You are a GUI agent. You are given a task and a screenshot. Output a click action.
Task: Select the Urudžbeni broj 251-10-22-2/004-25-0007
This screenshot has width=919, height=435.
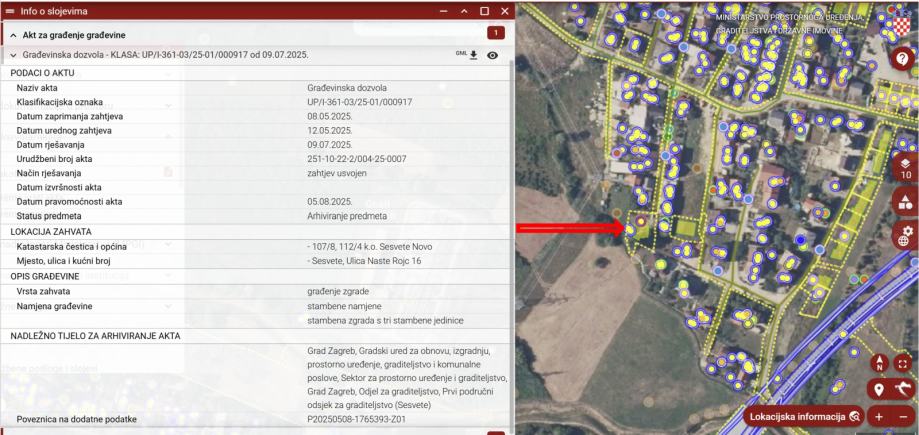[x=357, y=159]
